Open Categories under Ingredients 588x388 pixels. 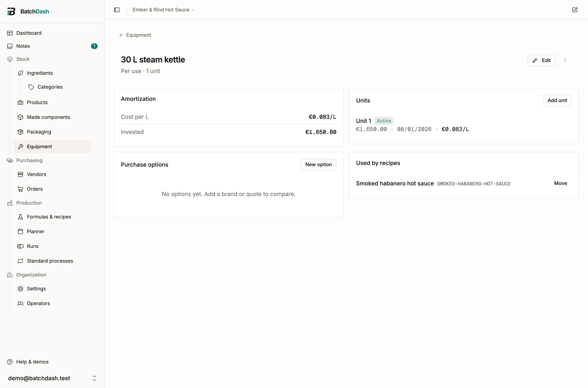(58, 87)
